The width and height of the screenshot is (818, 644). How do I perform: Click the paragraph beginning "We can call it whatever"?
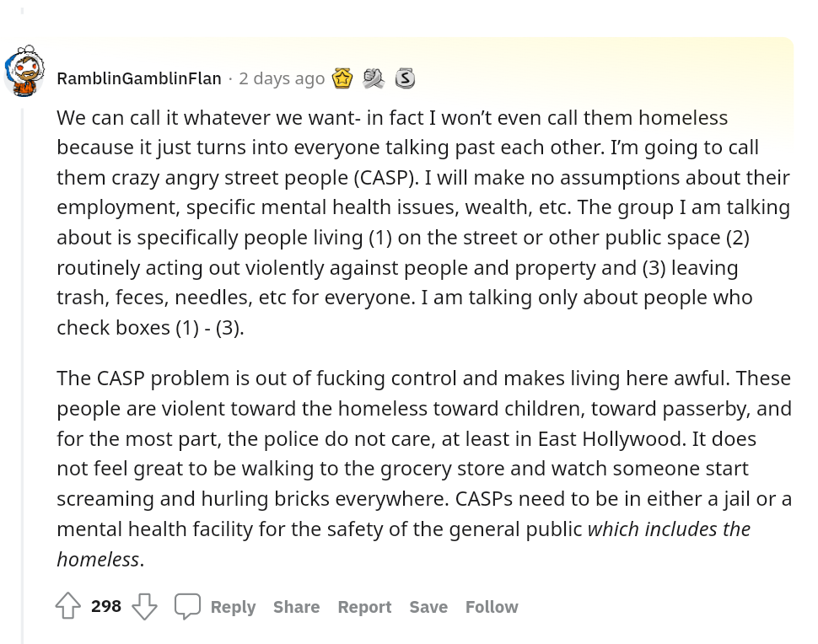point(423,223)
